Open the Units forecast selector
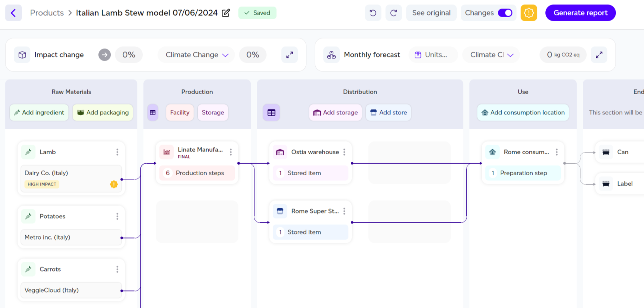The width and height of the screenshot is (644, 308). coord(433,55)
